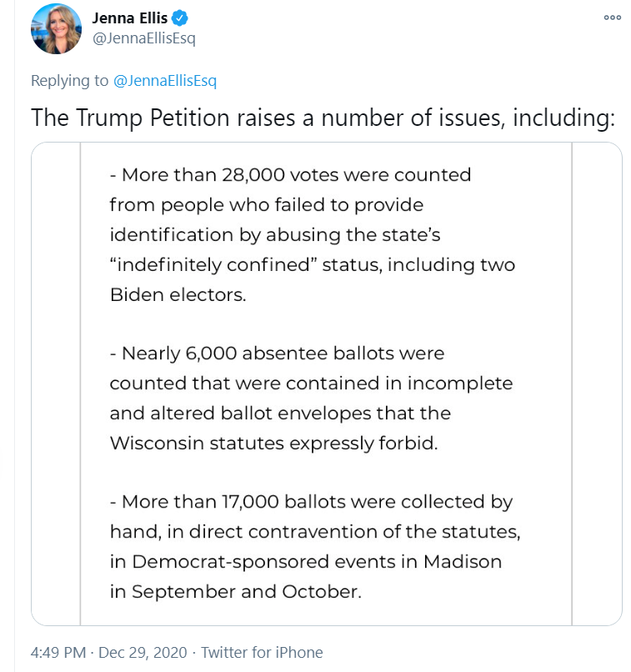Open the @JennaEllisEsq handle under the name

click(x=144, y=38)
